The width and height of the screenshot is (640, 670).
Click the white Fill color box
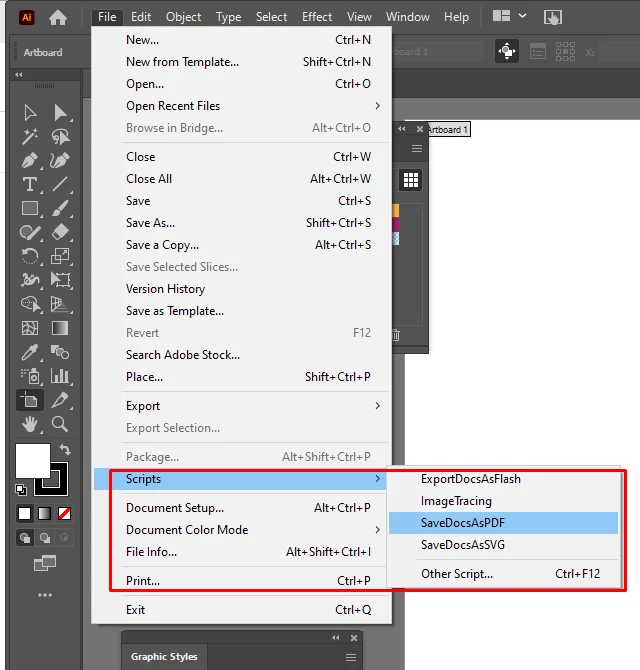tap(32, 461)
